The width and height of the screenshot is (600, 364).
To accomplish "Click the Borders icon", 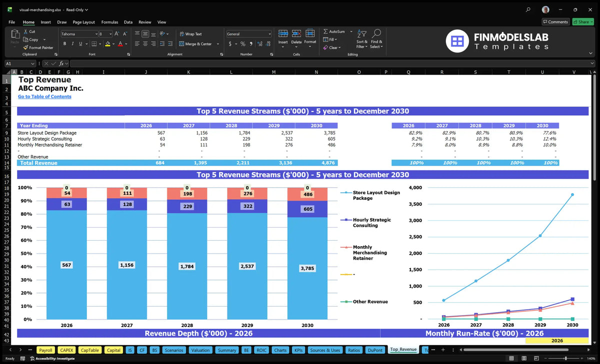I will (93, 44).
